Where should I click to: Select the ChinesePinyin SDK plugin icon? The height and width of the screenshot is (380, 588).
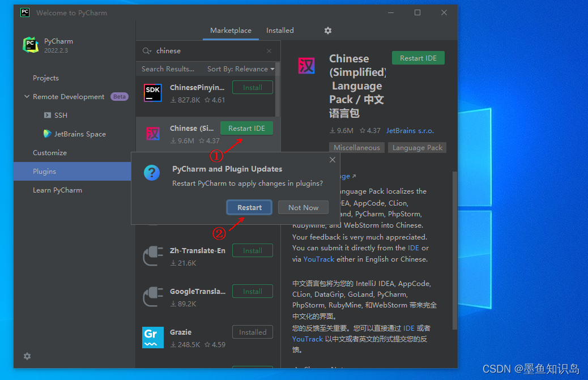coord(152,93)
